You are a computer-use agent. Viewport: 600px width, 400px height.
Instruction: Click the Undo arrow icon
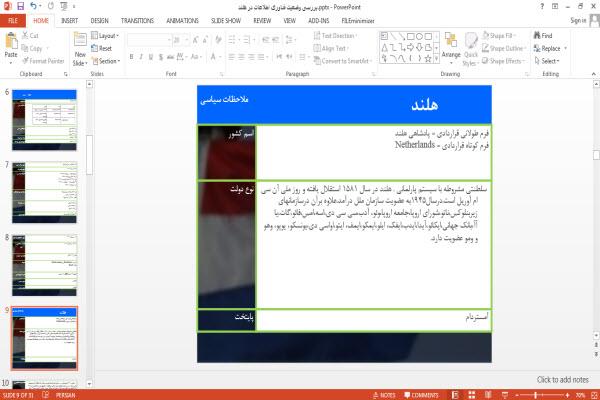(34, 6)
